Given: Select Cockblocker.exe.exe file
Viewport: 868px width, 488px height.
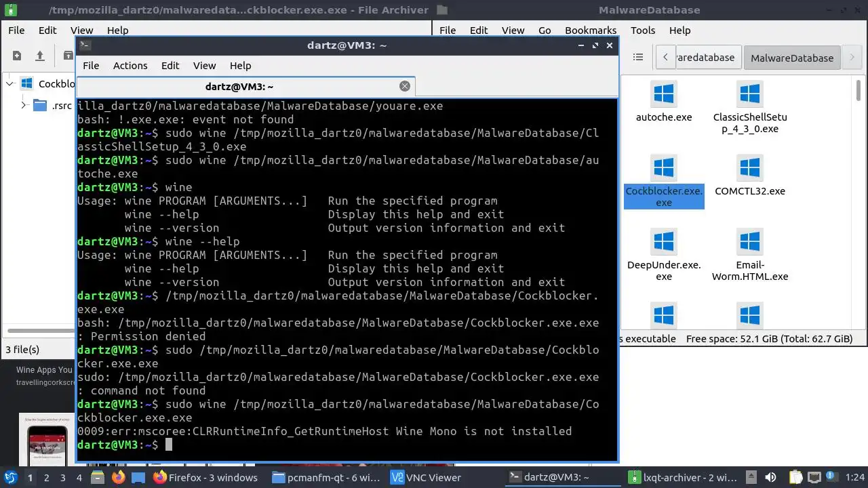Looking at the screenshot, I should click(664, 182).
